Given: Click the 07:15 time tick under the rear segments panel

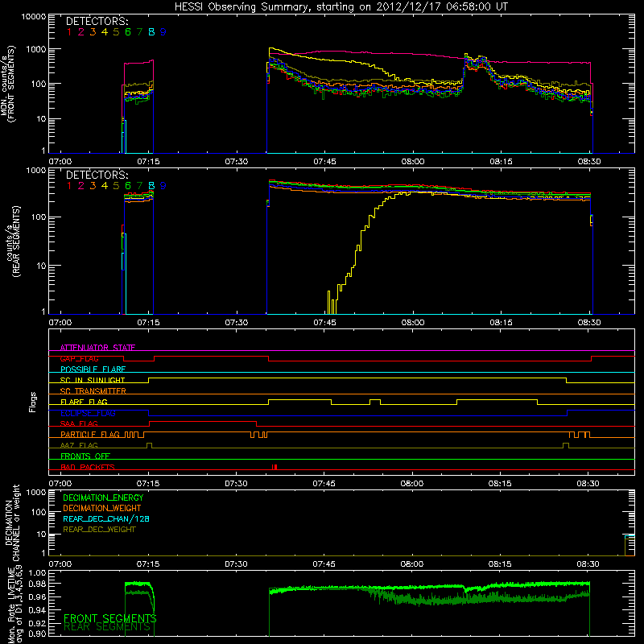Looking at the screenshot, I should point(148,323).
